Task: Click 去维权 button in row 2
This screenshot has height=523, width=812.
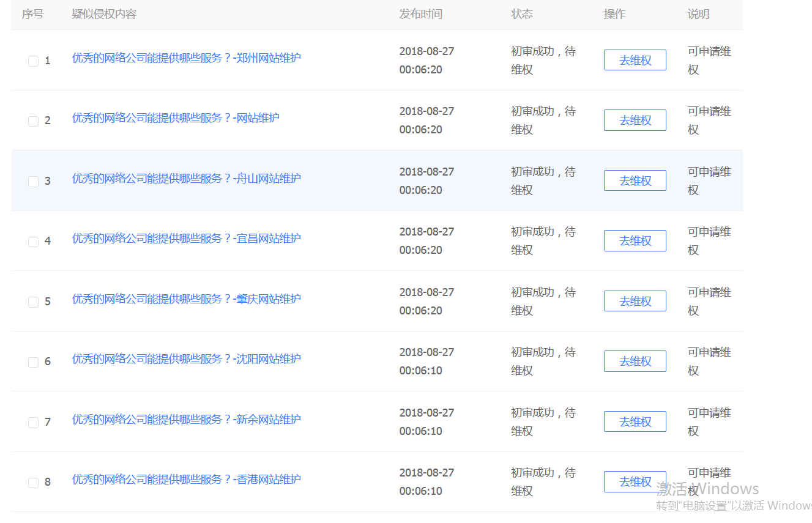Action: (x=635, y=121)
